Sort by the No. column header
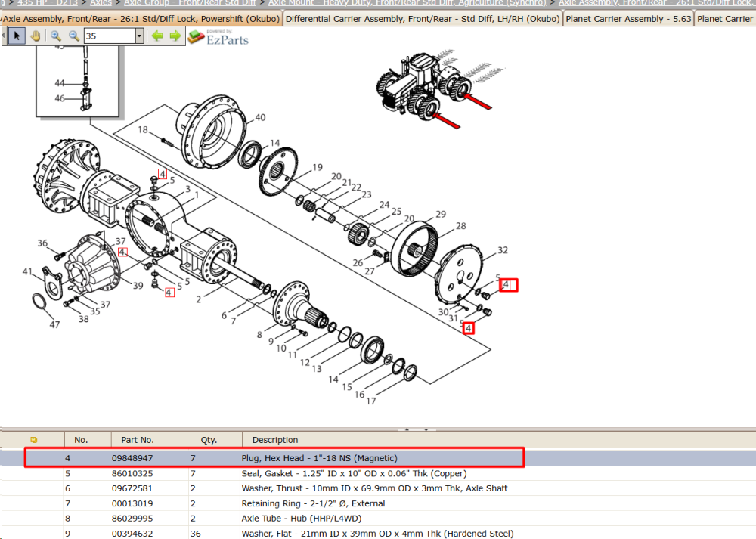 (81, 440)
